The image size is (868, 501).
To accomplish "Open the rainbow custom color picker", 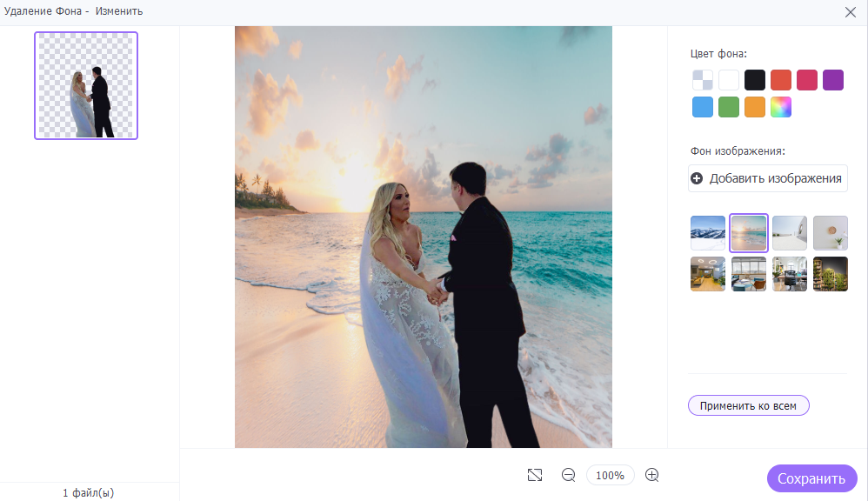I will pos(781,107).
